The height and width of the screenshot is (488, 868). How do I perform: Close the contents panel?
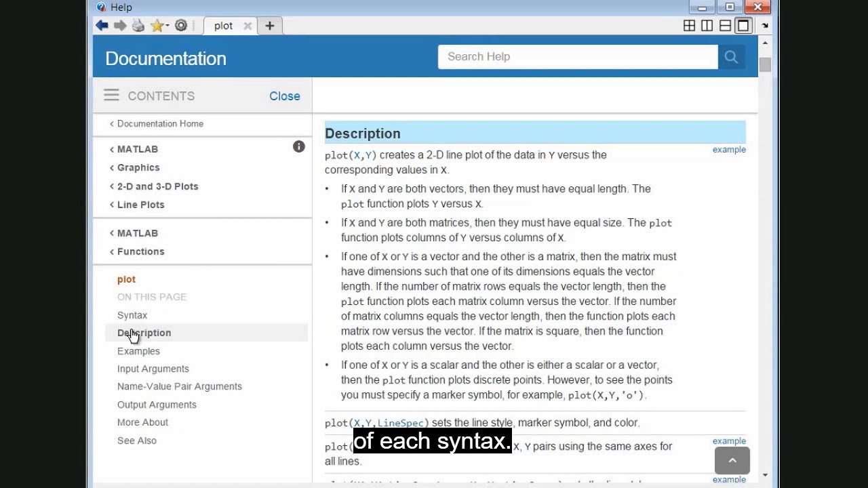pyautogui.click(x=285, y=96)
